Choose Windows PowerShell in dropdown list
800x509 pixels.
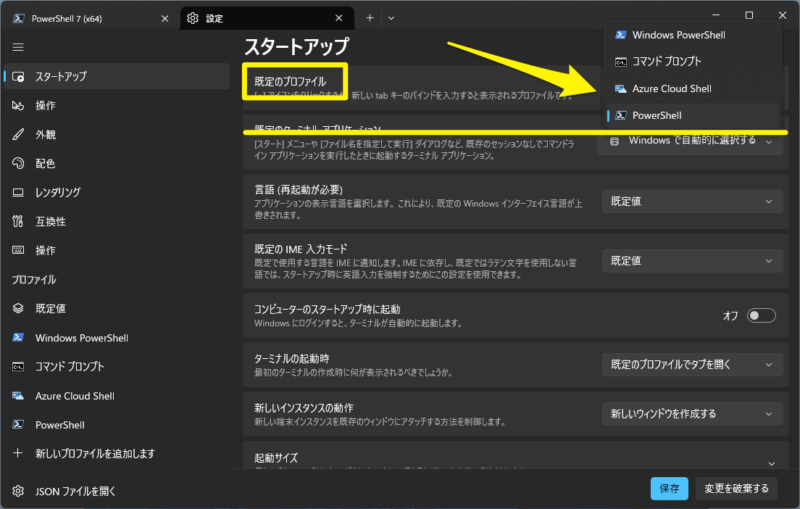click(x=692, y=35)
